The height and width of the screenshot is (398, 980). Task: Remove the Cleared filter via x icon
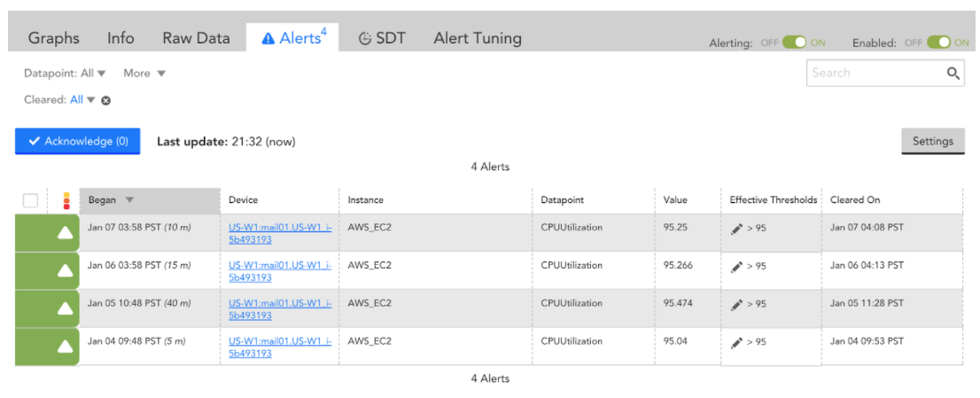[106, 100]
